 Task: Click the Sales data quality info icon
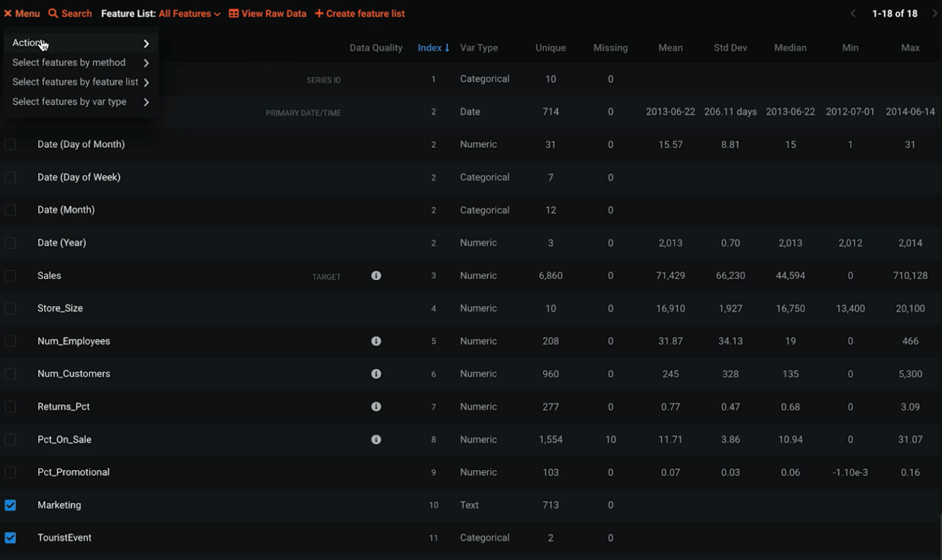coord(376,276)
